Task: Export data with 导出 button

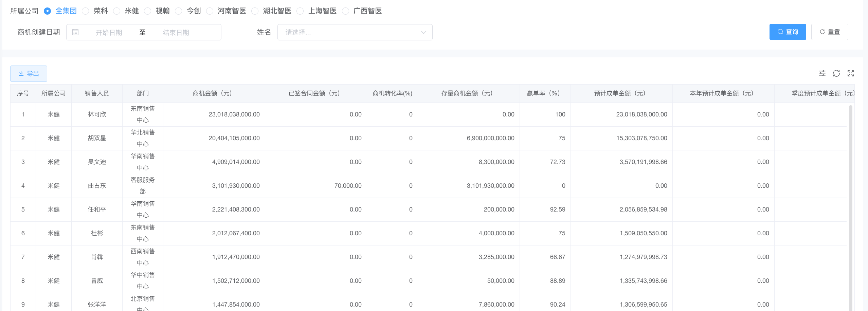Action: click(x=29, y=74)
